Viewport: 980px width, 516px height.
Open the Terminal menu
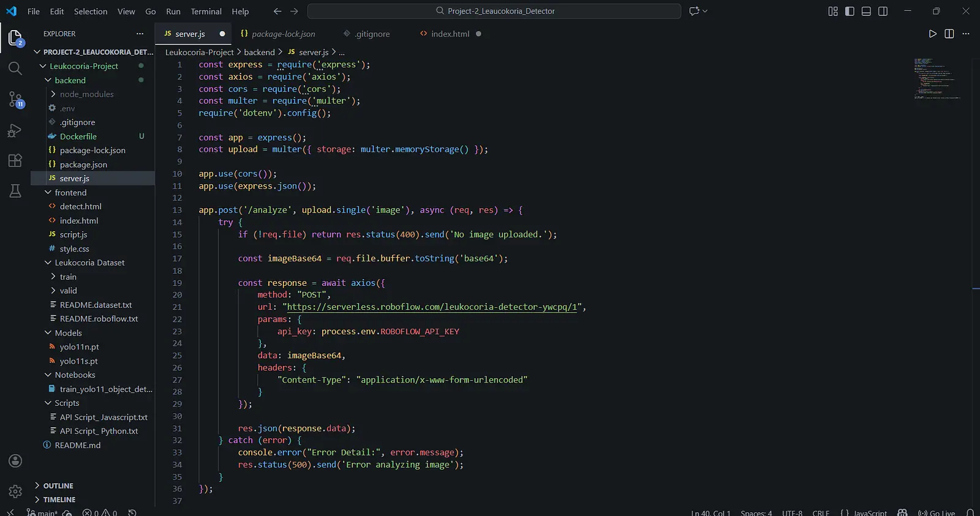[206, 11]
